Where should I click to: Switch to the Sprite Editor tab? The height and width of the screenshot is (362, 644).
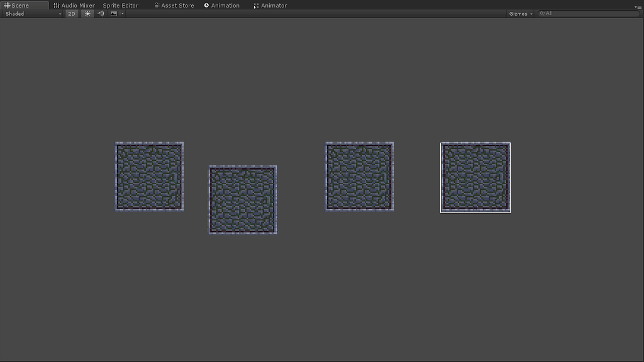click(120, 5)
